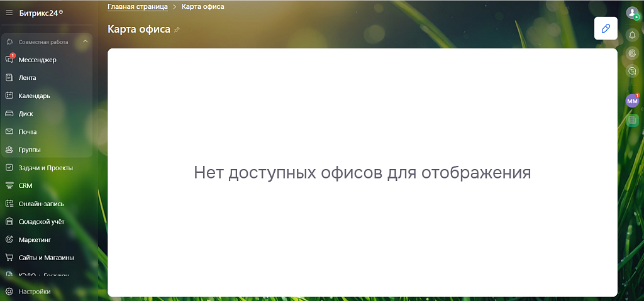Viewport: 644px width, 301px height.
Task: Open Настройки at the sidebar bottom
Action: (x=34, y=292)
